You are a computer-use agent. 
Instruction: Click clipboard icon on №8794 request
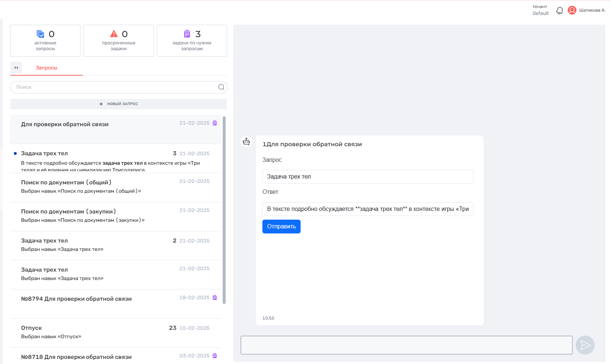click(x=215, y=297)
